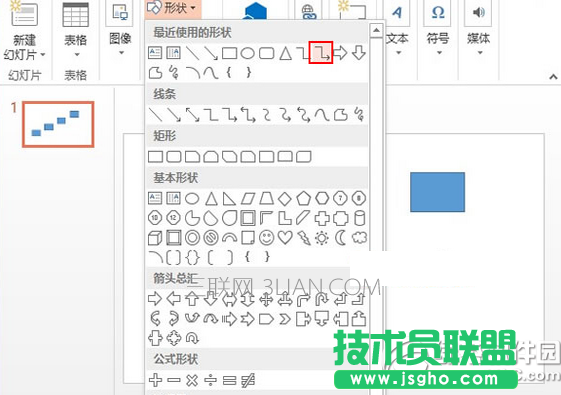The image size is (561, 395).
Task: Select the parallelogram in 基本形状
Action: pyautogui.click(x=248, y=198)
